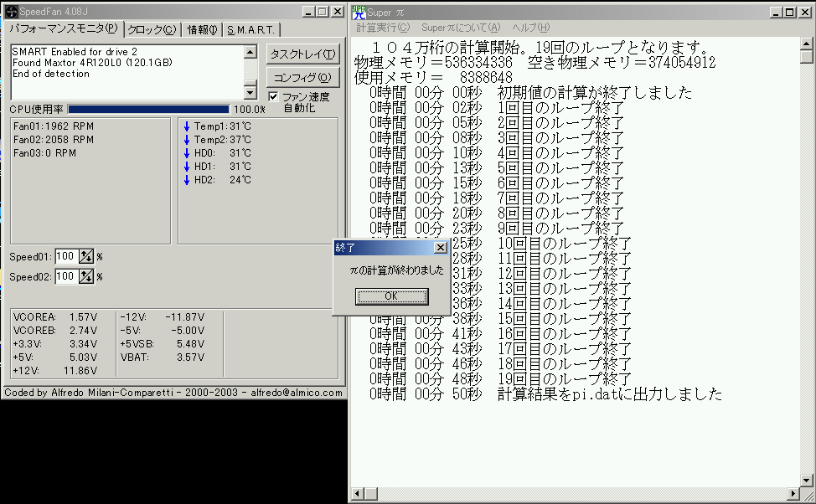Click the Fan01:1962 RPM reading
816x504 pixels.
54,126
